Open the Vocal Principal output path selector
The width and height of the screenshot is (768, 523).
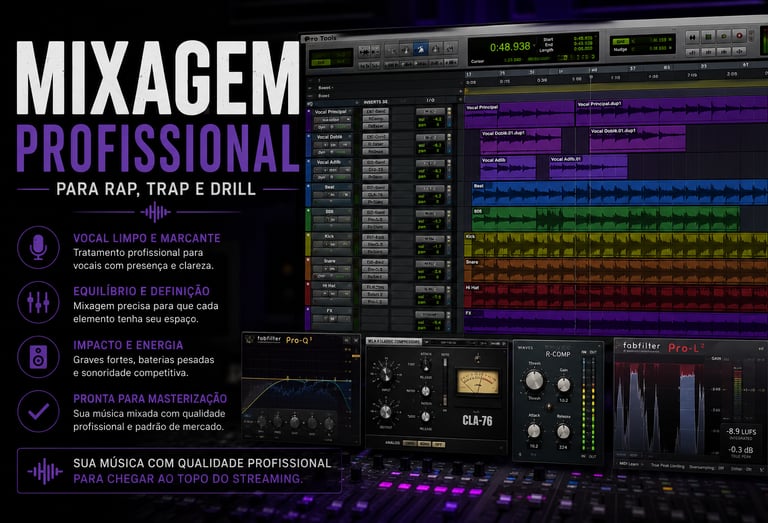click(x=430, y=112)
